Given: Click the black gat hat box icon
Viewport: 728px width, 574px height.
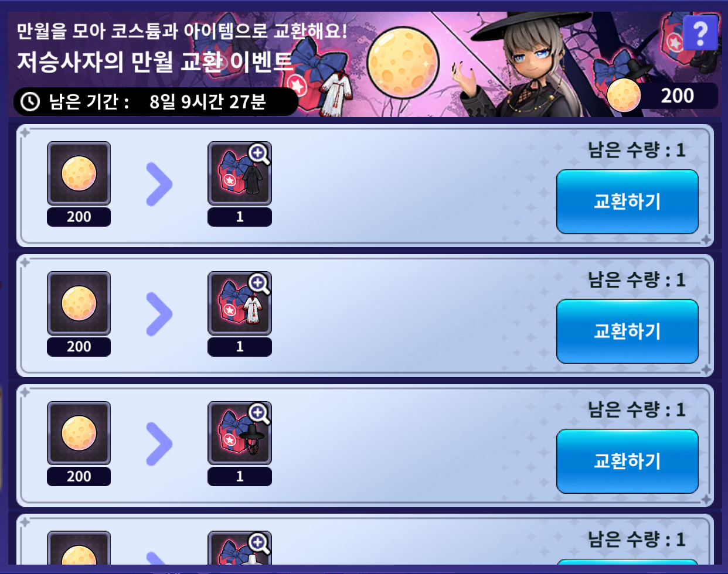Looking at the screenshot, I should point(240,433).
